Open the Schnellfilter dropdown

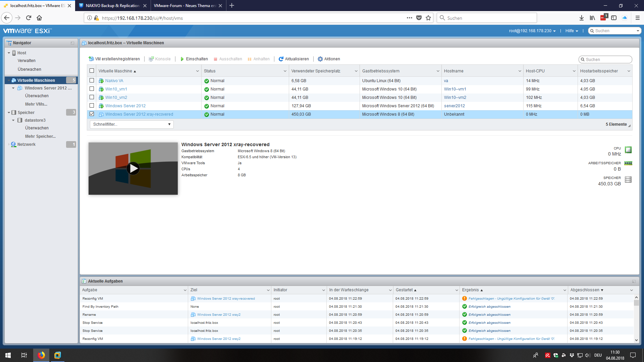(x=132, y=124)
